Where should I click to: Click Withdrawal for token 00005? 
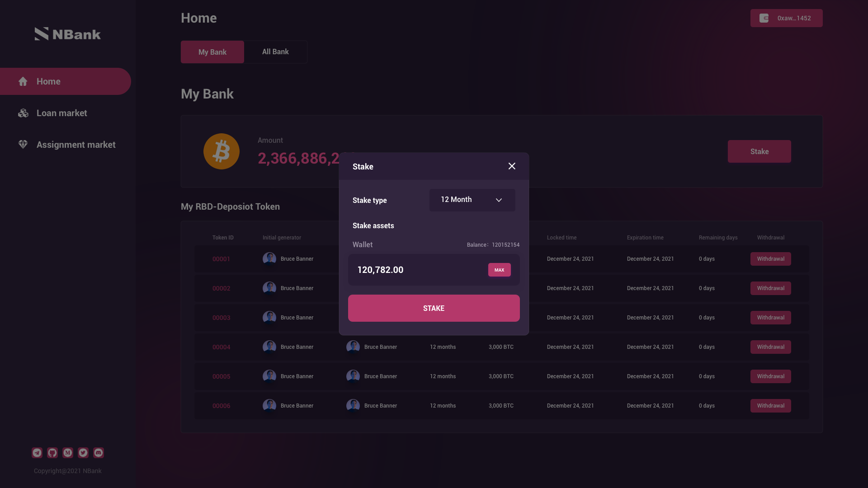[771, 376]
